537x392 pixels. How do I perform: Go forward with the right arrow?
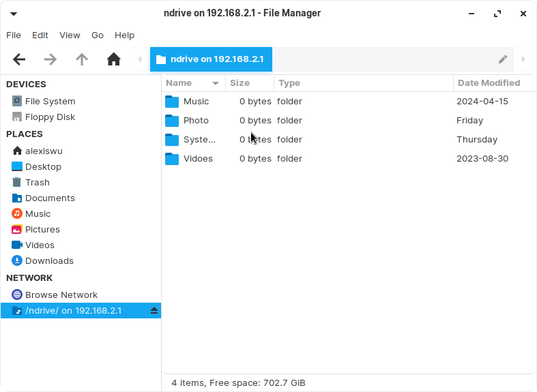50,59
